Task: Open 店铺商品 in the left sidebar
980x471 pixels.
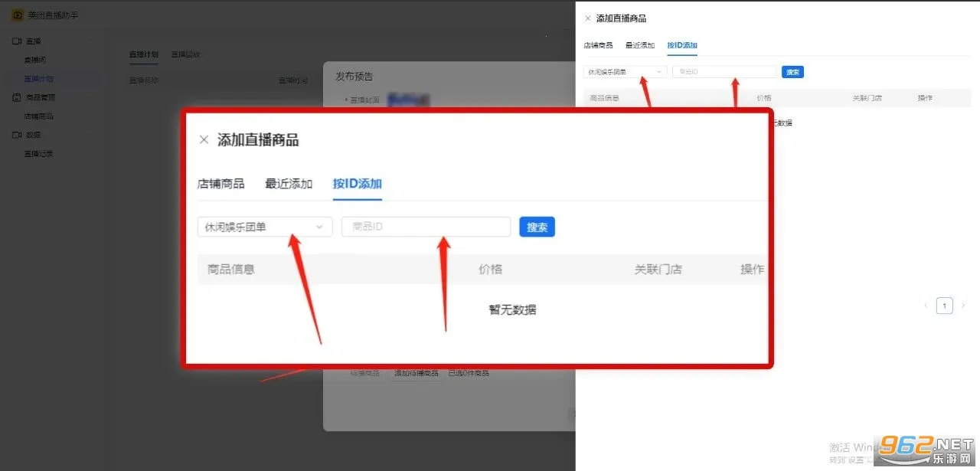Action: 38,116
